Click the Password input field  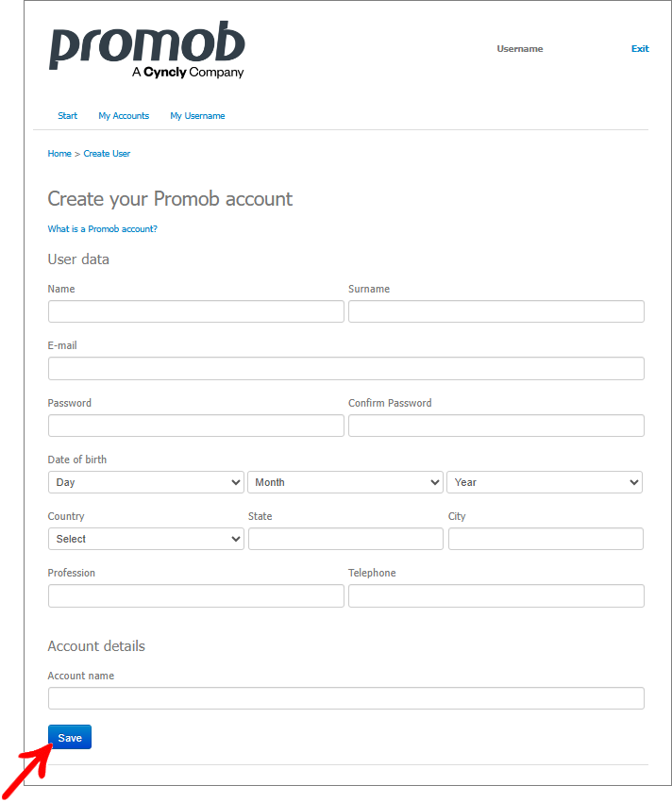point(196,426)
